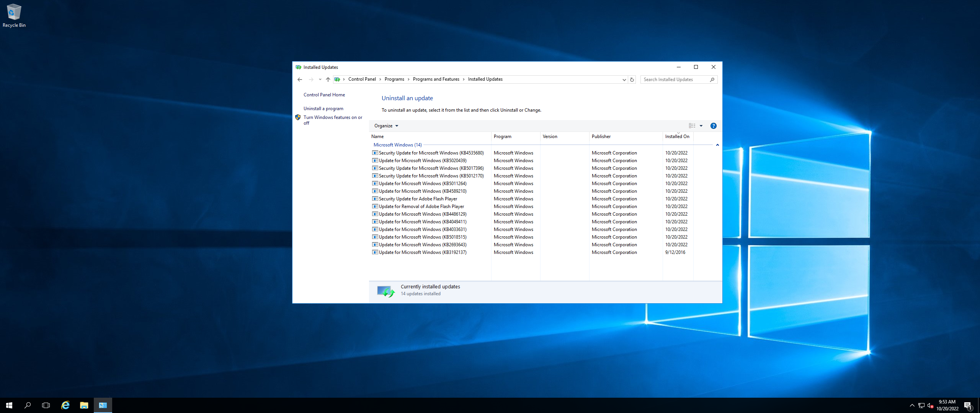
Task: Open the Action Center notifications icon
Action: pyautogui.click(x=968, y=405)
